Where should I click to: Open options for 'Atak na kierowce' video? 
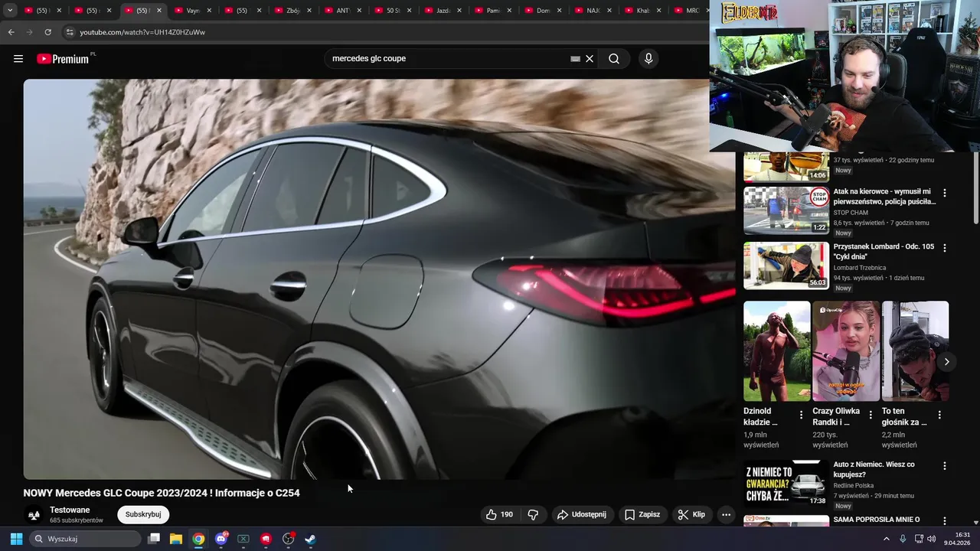pyautogui.click(x=944, y=193)
